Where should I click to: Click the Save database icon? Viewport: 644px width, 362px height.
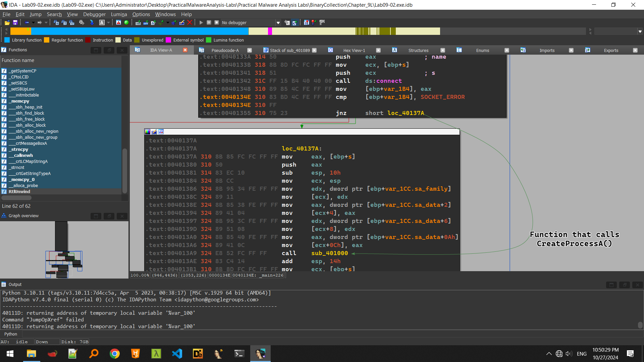(15, 22)
